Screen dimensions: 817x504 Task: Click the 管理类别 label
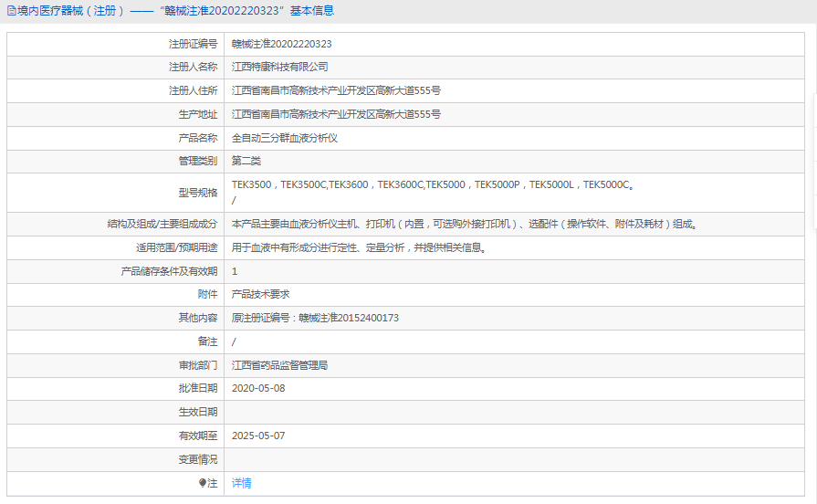tap(198, 161)
